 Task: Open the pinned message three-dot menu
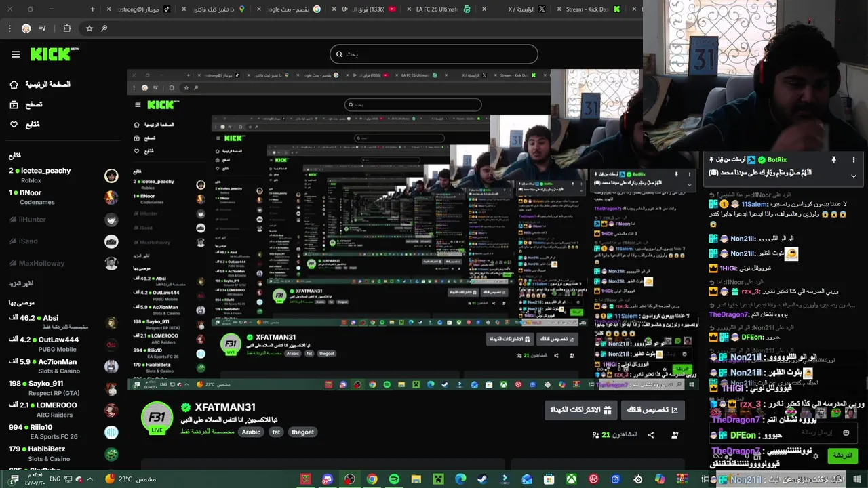pos(854,160)
